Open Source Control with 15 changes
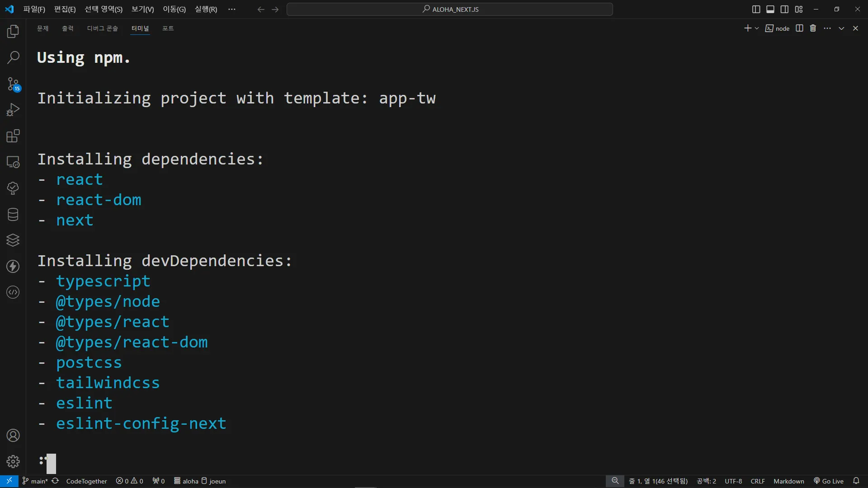 pos(13,84)
